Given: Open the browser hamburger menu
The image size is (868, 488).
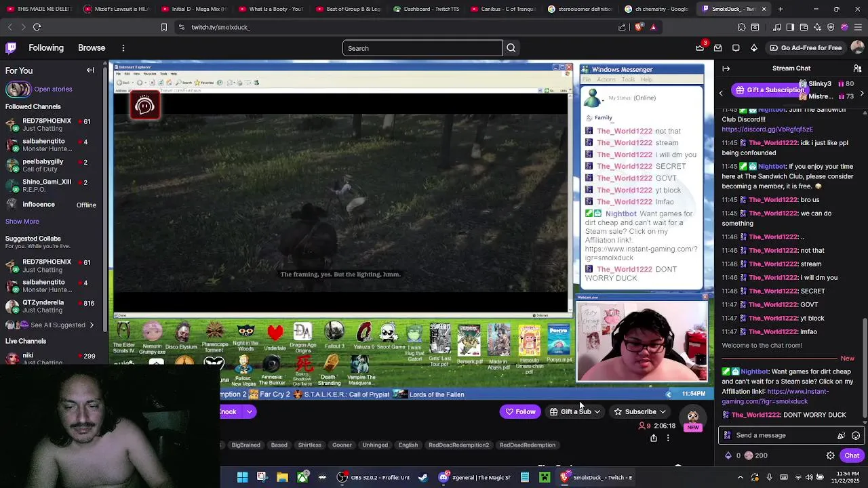Looking at the screenshot, I should pos(858,27).
